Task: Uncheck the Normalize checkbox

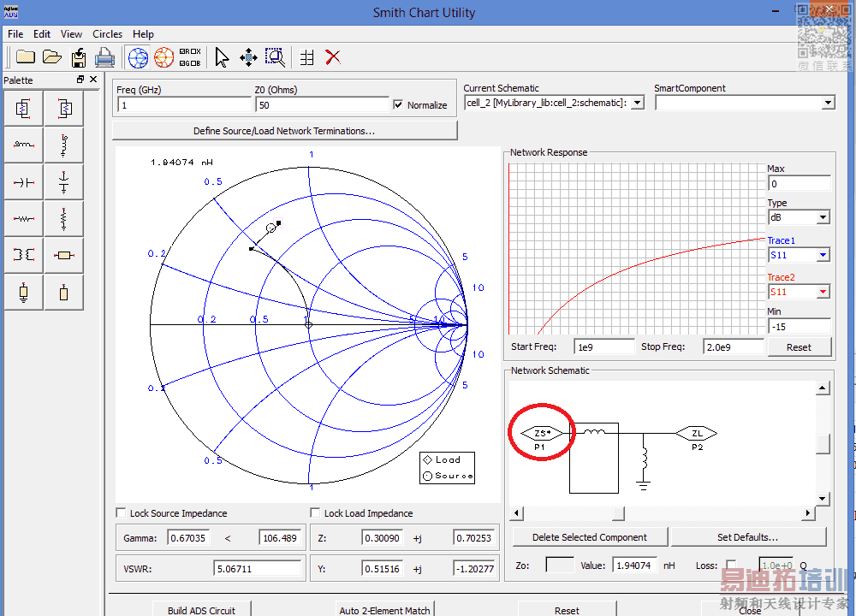Action: pos(398,105)
